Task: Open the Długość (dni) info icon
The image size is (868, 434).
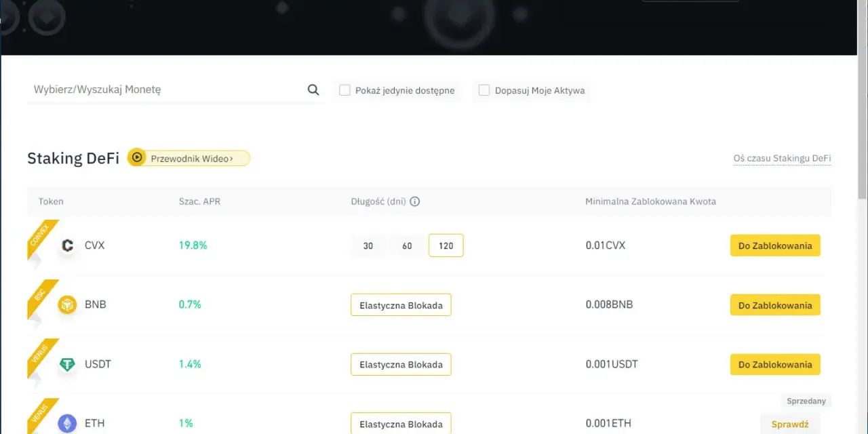Action: [x=415, y=201]
